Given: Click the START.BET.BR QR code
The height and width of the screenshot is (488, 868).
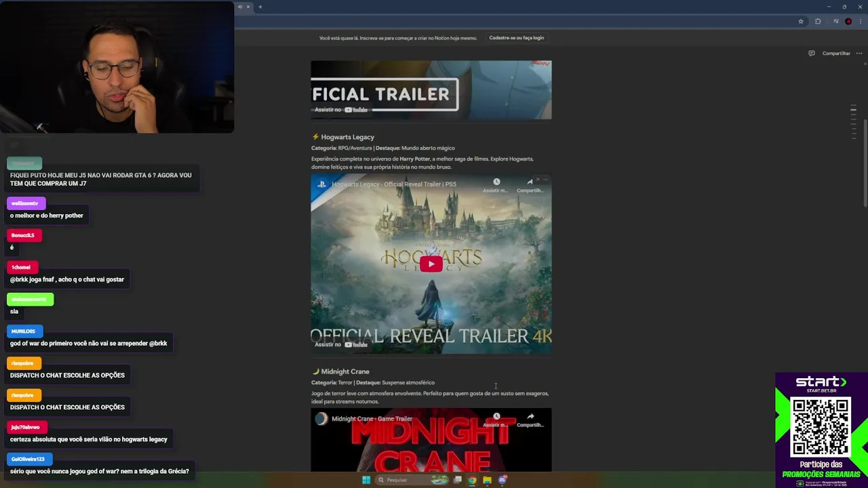Looking at the screenshot, I should 821,427.
